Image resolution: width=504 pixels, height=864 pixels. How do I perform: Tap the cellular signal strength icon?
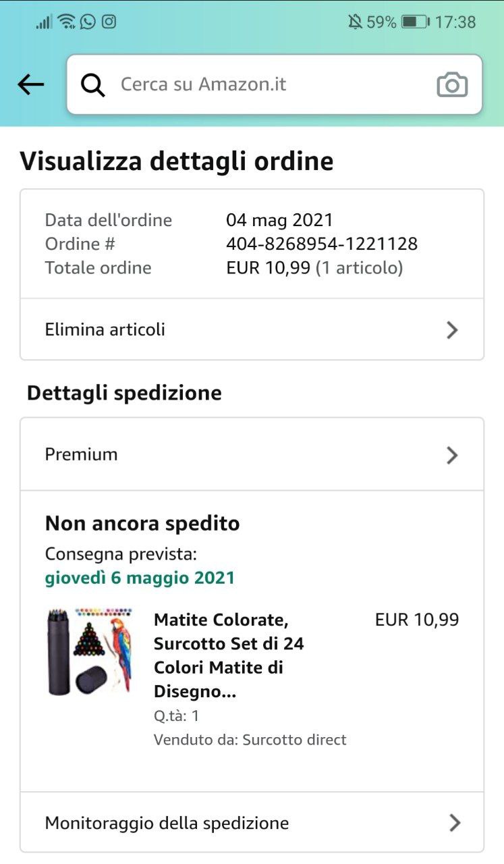click(45, 22)
